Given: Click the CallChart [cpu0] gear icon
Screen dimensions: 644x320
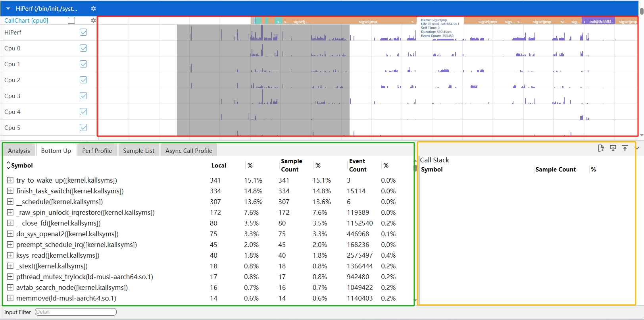Looking at the screenshot, I should 93,20.
